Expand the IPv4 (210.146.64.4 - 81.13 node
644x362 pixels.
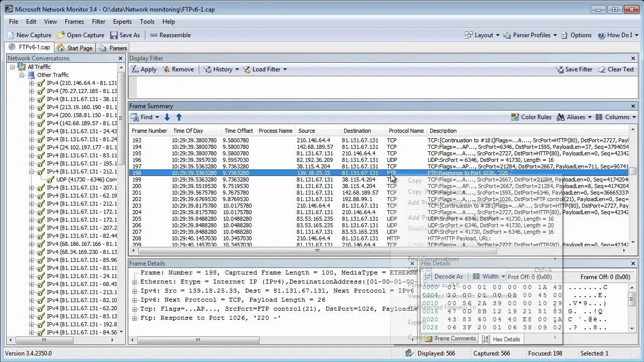(31, 83)
